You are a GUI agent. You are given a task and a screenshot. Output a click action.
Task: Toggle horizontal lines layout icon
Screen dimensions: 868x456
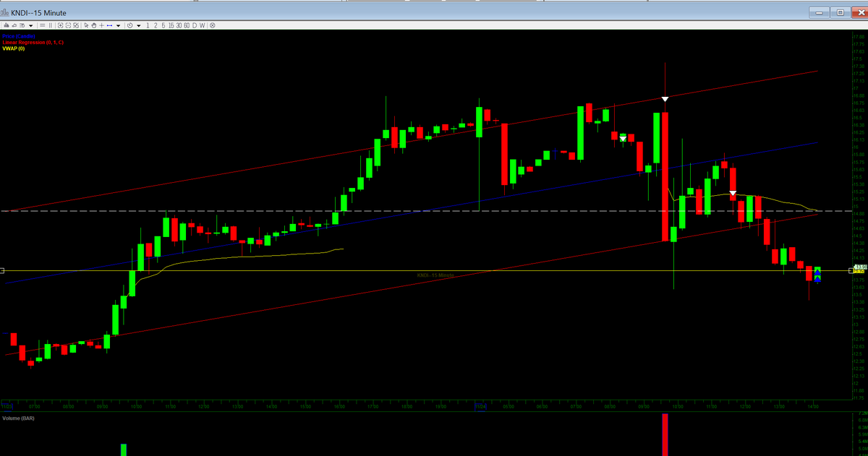43,25
